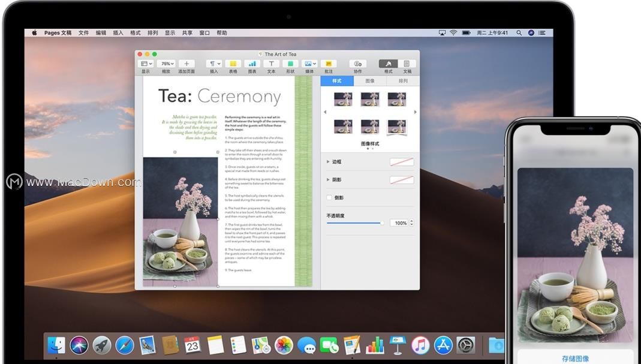
Task: Open the Pages 文稿 menu
Action: click(58, 33)
